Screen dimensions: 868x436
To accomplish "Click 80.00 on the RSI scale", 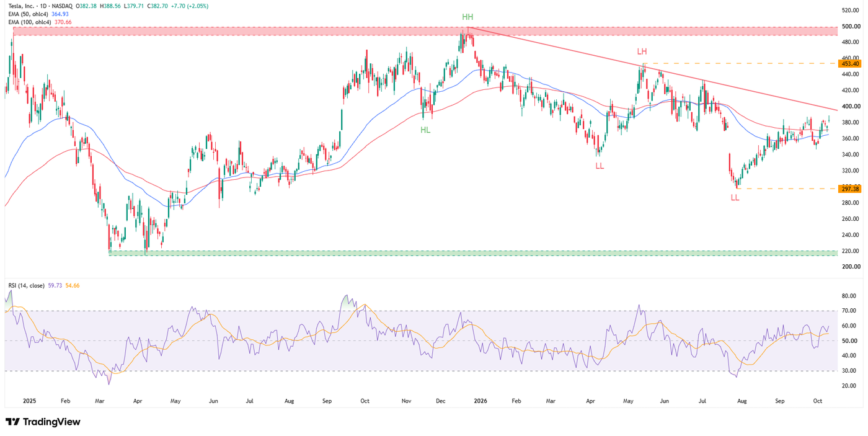I will (x=850, y=296).
